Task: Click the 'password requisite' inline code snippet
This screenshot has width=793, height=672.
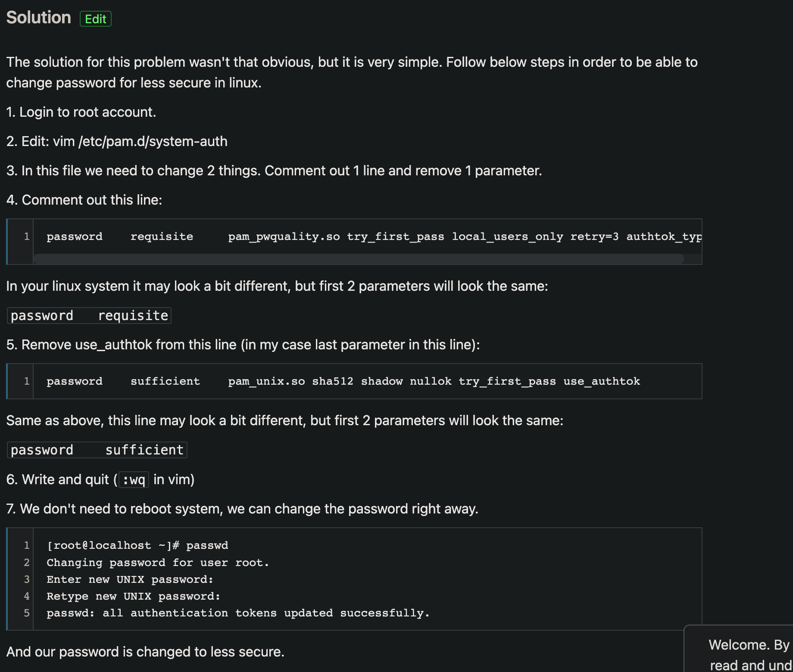Action: click(x=89, y=316)
